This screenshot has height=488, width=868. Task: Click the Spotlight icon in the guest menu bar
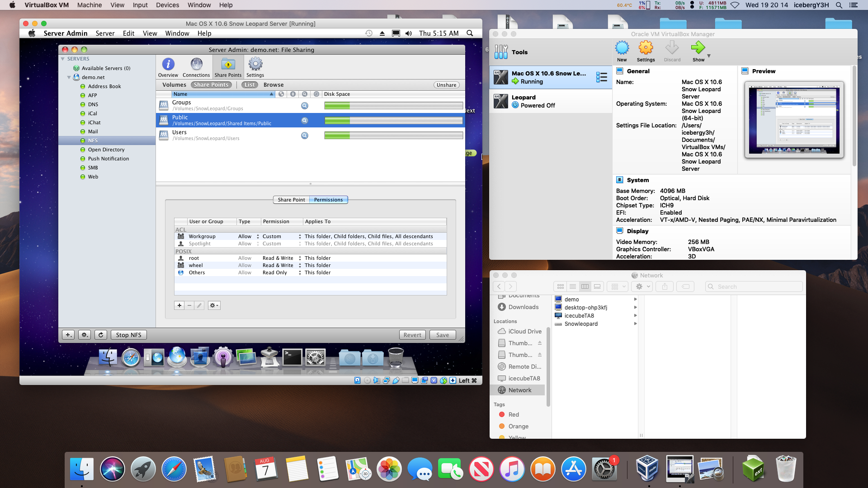(470, 33)
